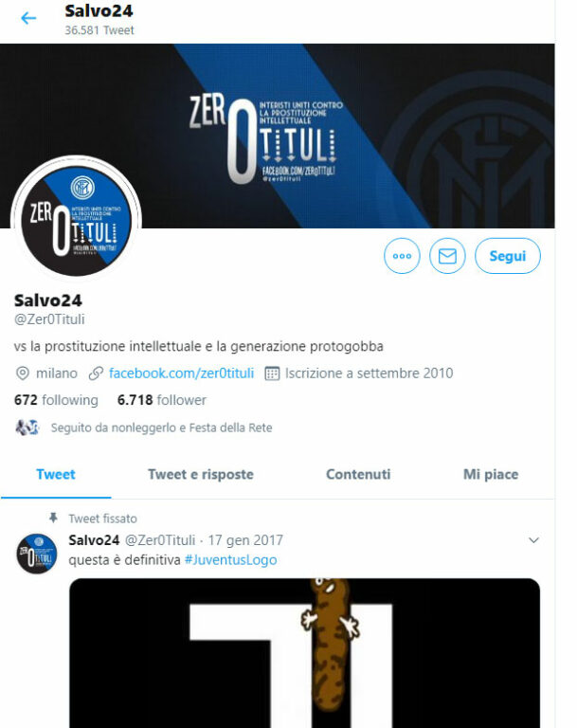This screenshot has height=728, width=577.
Task: Click the pinned tweet's small avatar
Action: (x=37, y=554)
